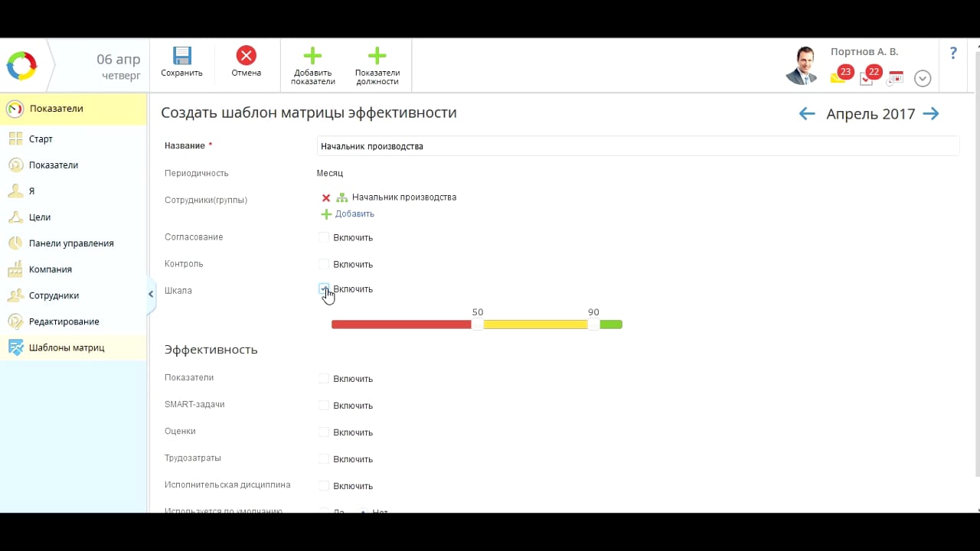The height and width of the screenshot is (551, 980).
Task: Click the green org-chart group icon
Action: pos(341,197)
